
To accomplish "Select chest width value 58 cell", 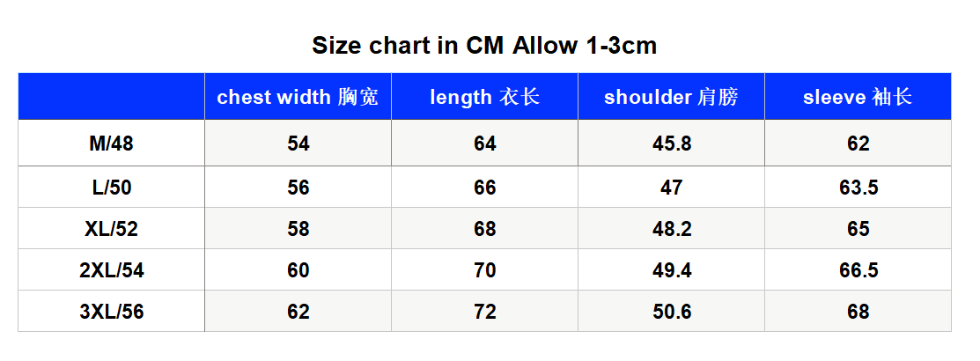I will click(x=298, y=229).
